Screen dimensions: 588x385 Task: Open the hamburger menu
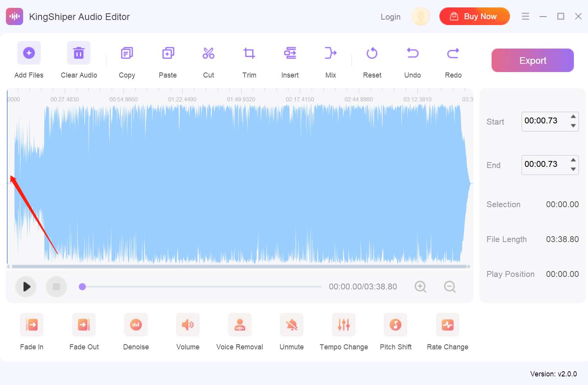point(525,16)
